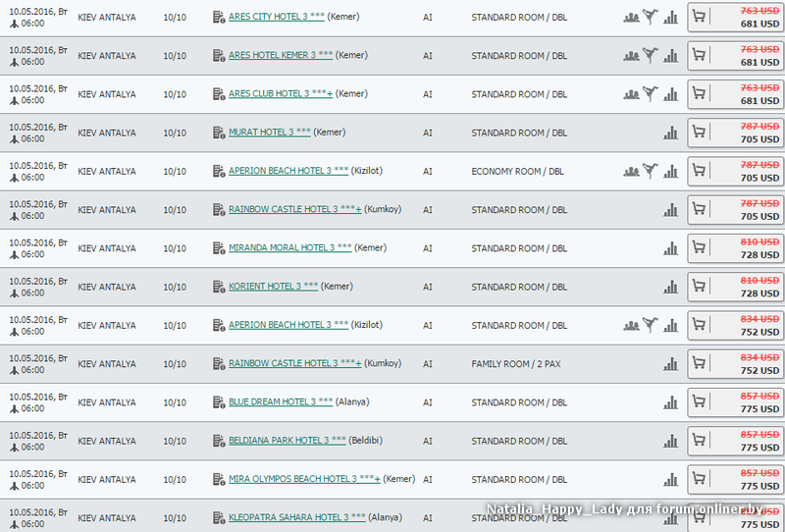Click cart icon in BELDIANA PARK HOTEL row
This screenshot has width=785, height=532.
(699, 441)
